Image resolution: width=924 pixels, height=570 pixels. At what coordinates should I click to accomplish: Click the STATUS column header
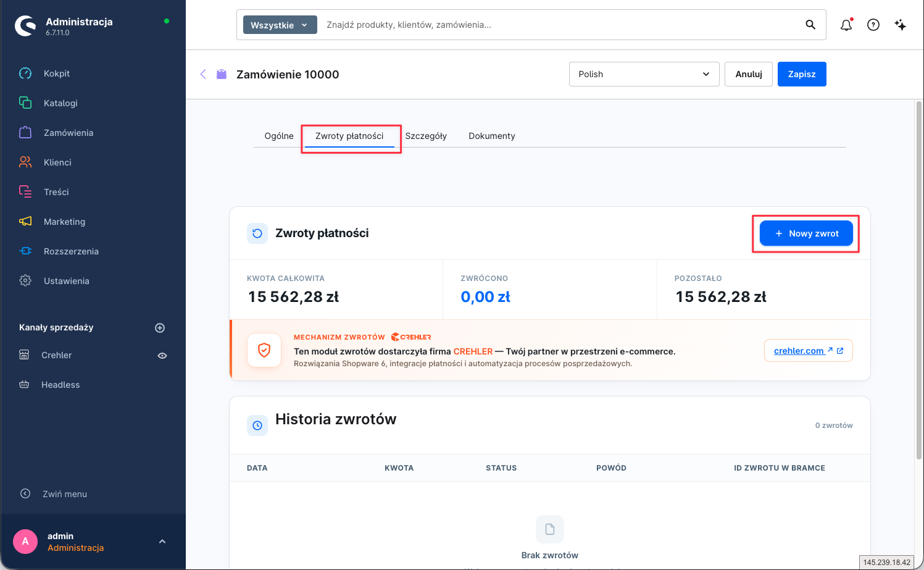click(501, 468)
